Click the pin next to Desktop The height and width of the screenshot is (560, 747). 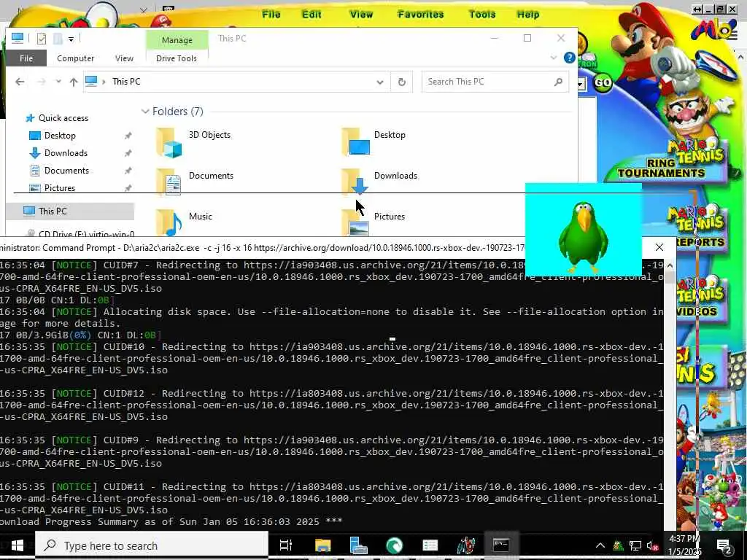[x=128, y=136]
